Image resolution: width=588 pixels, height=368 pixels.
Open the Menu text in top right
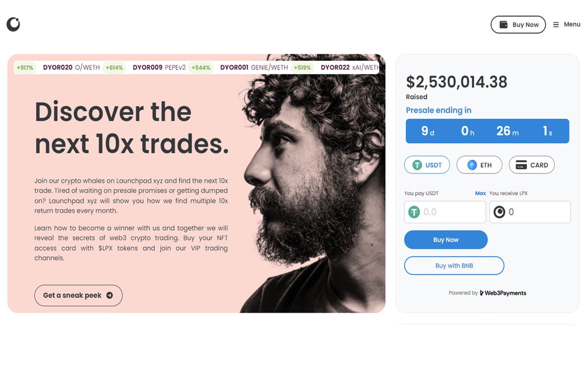[572, 25]
